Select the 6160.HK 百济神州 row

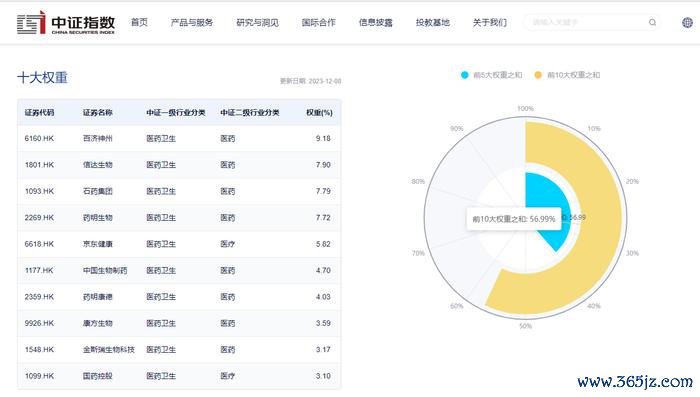179,138
